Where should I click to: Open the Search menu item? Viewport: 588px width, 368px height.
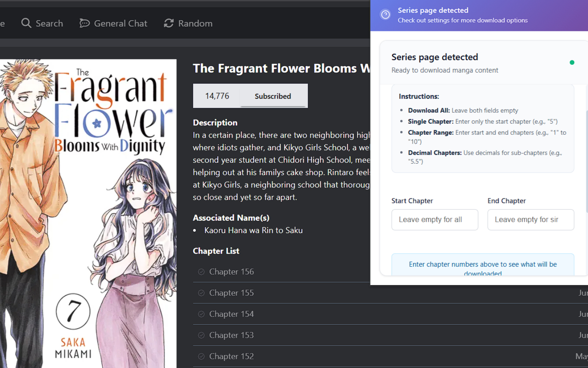[x=49, y=23]
